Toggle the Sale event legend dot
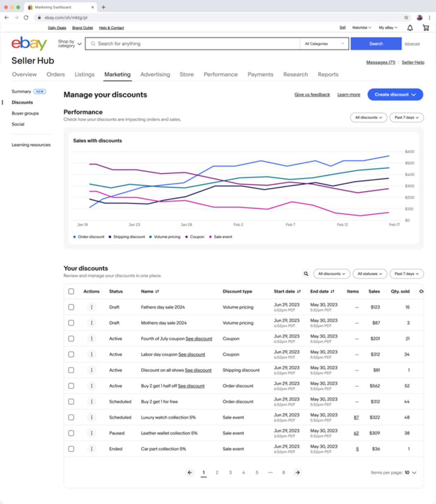This screenshot has width=436, height=504. 210,237
